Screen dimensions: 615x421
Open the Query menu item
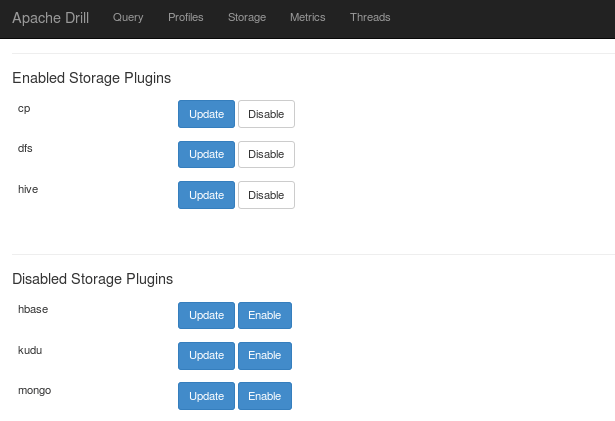128,18
